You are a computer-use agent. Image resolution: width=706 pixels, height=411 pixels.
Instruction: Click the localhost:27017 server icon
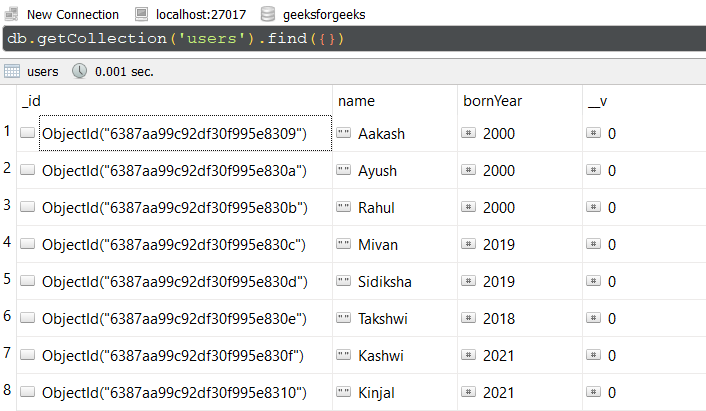coord(141,14)
